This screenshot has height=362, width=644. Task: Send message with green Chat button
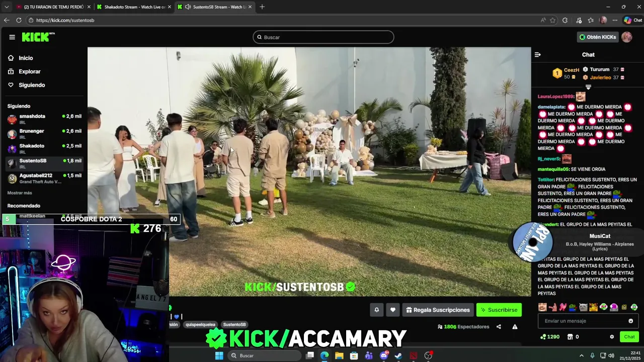[x=629, y=337]
